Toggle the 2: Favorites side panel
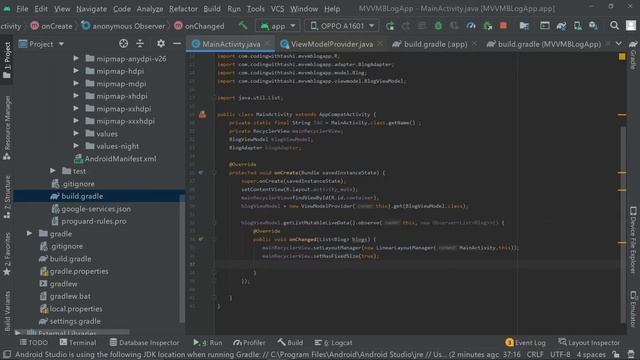The height and width of the screenshot is (360, 640). point(7,254)
